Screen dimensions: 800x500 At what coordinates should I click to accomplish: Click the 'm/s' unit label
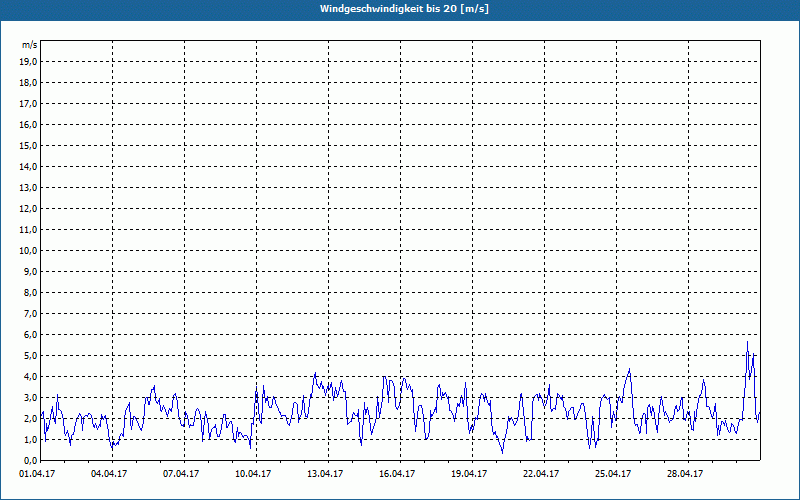(30, 45)
